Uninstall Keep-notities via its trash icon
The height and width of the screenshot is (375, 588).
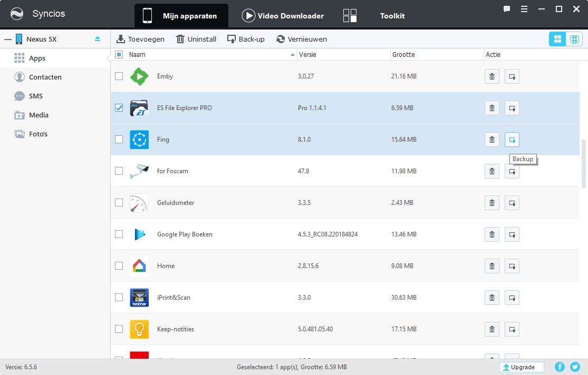491,329
